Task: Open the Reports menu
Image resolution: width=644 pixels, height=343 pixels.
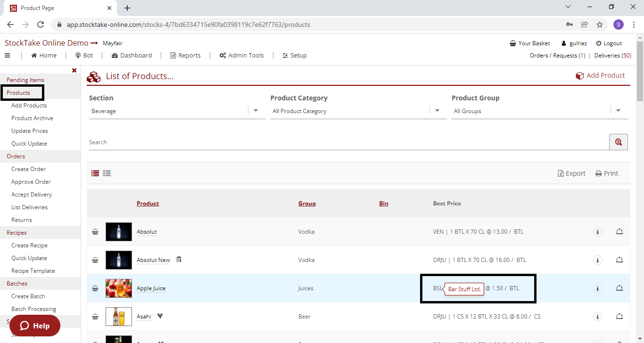Action: pyautogui.click(x=185, y=56)
